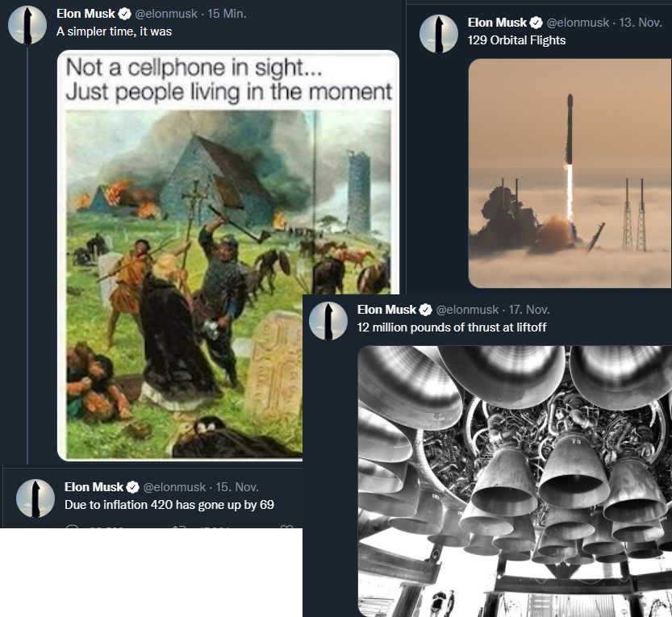This screenshot has height=617, width=672.
Task: Open the profile picture on "129 Orbital Flights" tweet
Action: (x=440, y=34)
